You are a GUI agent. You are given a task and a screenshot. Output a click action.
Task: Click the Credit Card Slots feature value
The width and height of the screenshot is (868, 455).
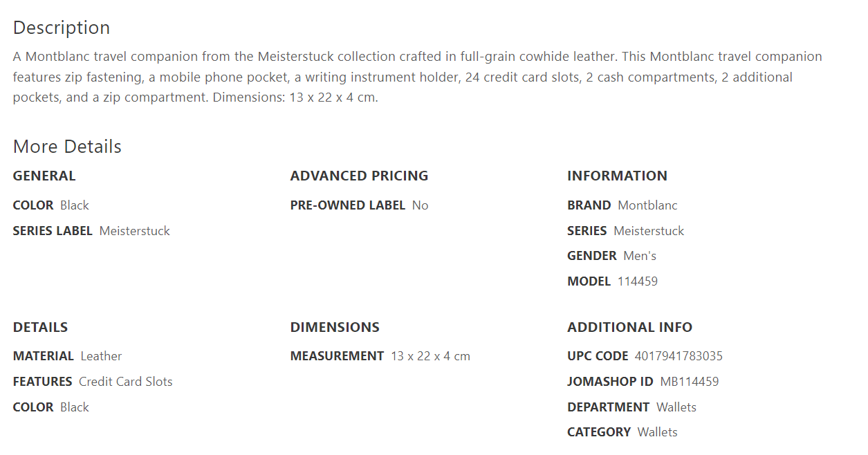[126, 382]
